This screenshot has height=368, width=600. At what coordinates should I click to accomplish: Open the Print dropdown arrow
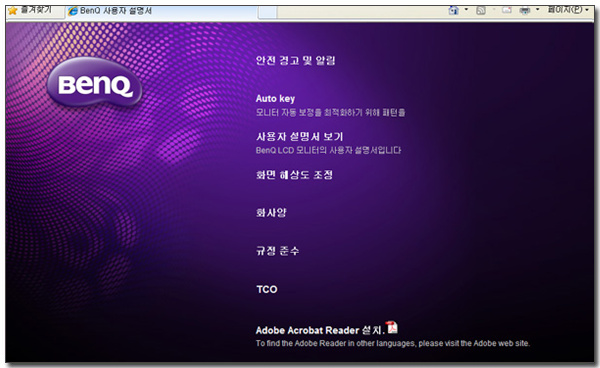tap(537, 10)
